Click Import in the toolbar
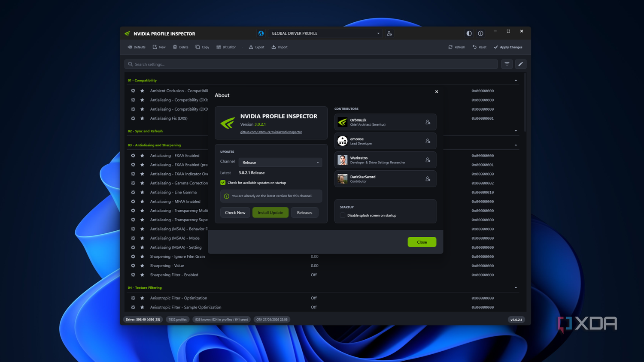The image size is (644, 362). click(x=279, y=47)
